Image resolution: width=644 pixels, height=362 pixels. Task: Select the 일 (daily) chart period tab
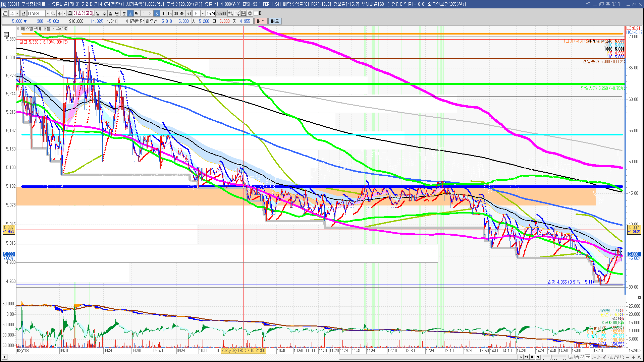(98, 13)
